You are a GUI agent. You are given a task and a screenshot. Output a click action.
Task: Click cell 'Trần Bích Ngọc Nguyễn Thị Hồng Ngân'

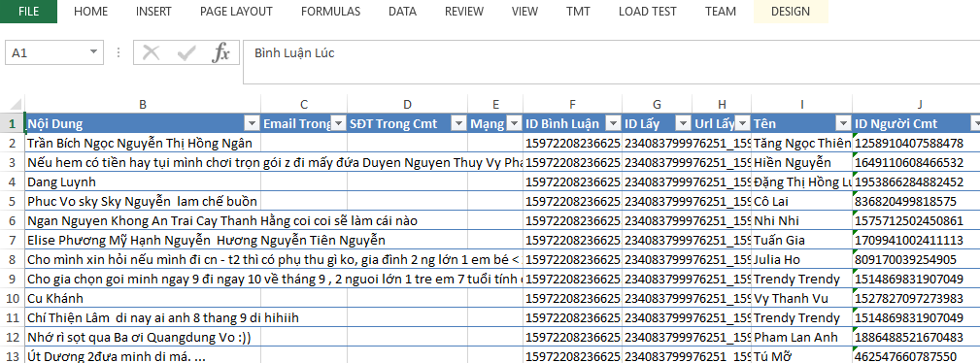[x=143, y=143]
